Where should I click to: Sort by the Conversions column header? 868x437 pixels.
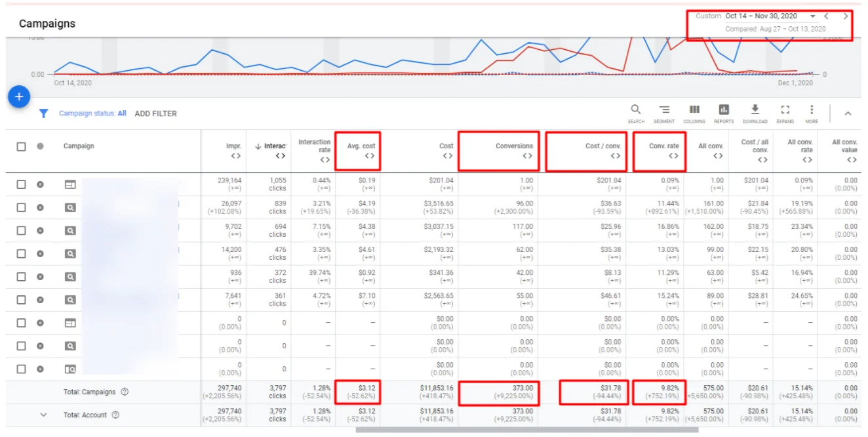coord(514,146)
